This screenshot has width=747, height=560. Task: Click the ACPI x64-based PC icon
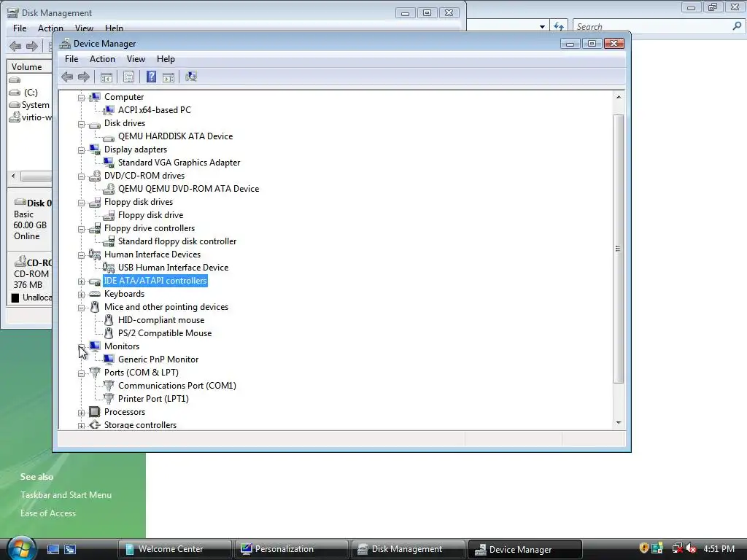coord(109,110)
